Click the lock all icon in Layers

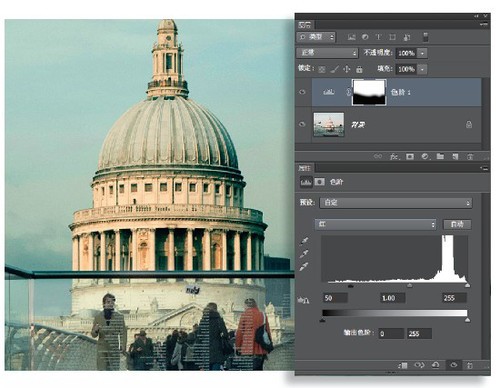(x=359, y=69)
